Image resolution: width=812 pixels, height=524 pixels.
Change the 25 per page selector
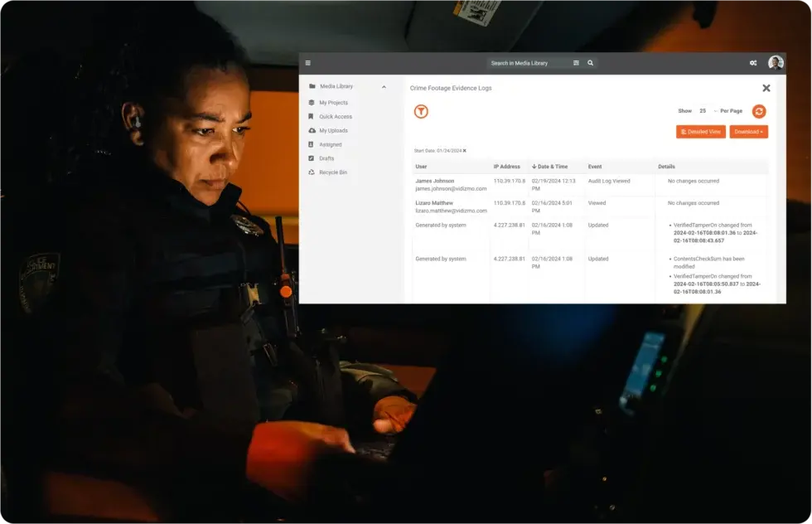[703, 111]
